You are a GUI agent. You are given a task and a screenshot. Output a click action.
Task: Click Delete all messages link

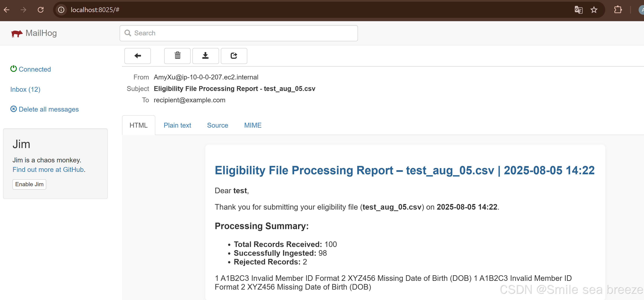click(x=48, y=109)
